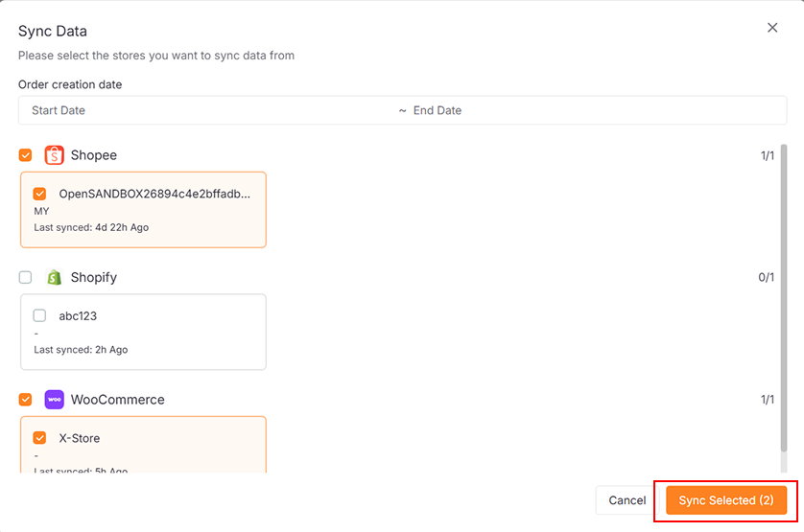
Task: Click the Shopee platform name label
Action: pyautogui.click(x=94, y=155)
